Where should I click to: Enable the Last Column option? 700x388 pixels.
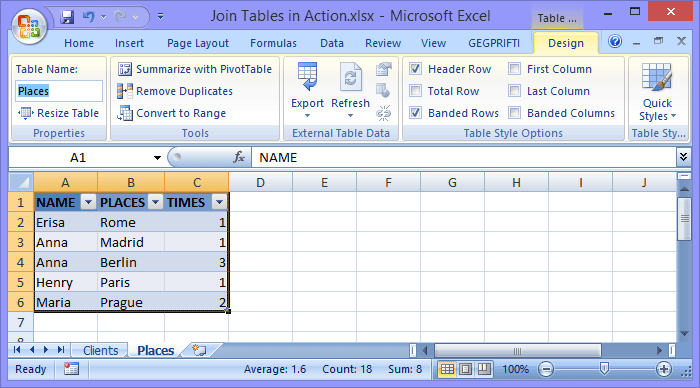point(514,91)
